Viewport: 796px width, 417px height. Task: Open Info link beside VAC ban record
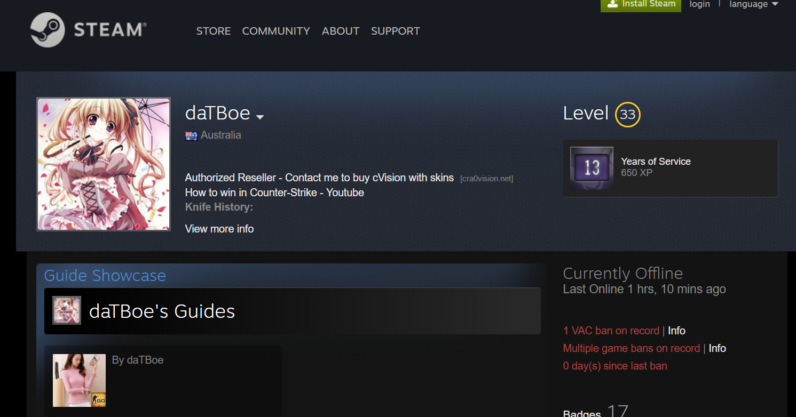(677, 331)
